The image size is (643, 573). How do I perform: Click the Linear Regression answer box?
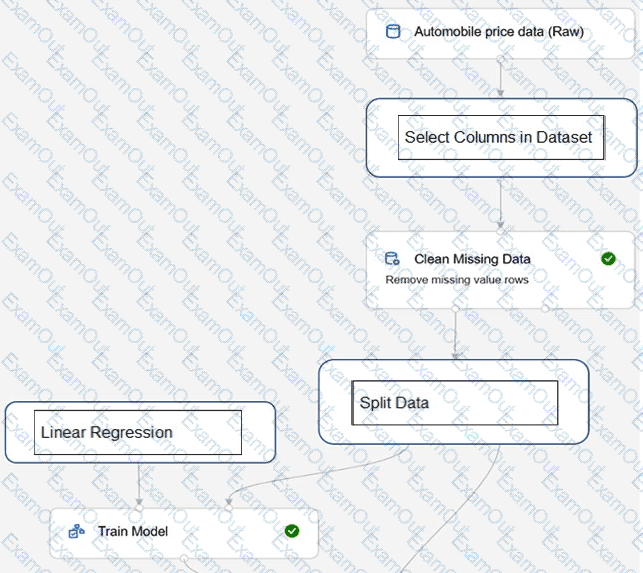pyautogui.click(x=138, y=433)
